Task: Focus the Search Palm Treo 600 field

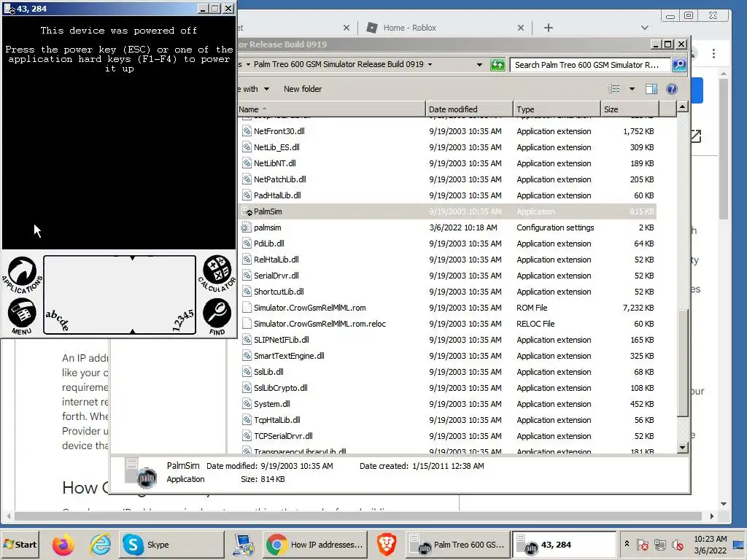Action: 590,65
